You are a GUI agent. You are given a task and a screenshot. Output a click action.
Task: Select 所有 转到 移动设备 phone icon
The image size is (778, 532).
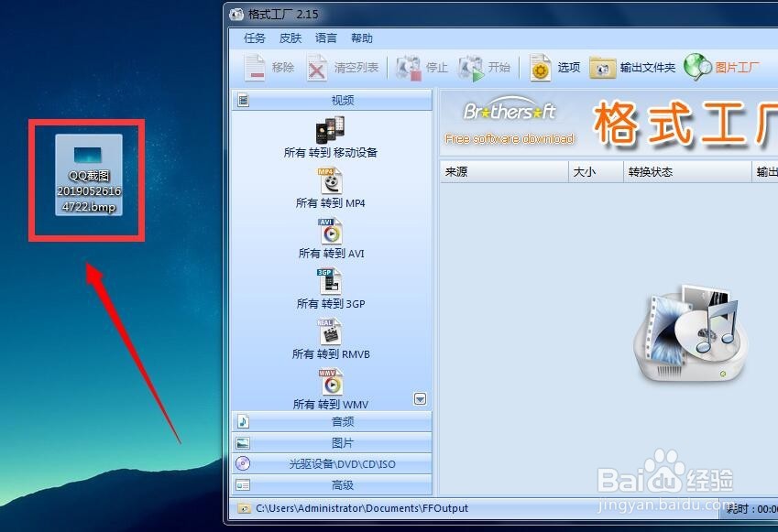click(x=331, y=129)
